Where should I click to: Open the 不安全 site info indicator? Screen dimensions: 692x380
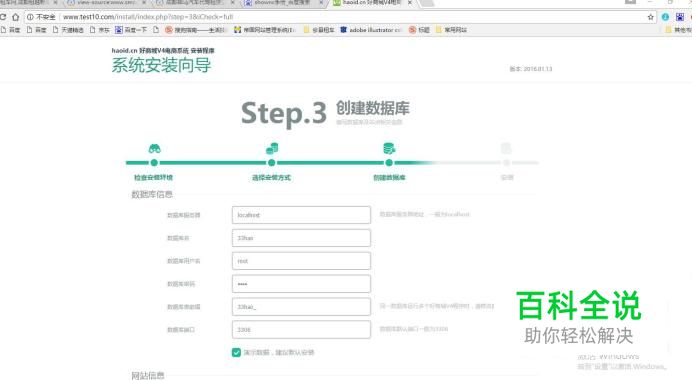click(41, 17)
